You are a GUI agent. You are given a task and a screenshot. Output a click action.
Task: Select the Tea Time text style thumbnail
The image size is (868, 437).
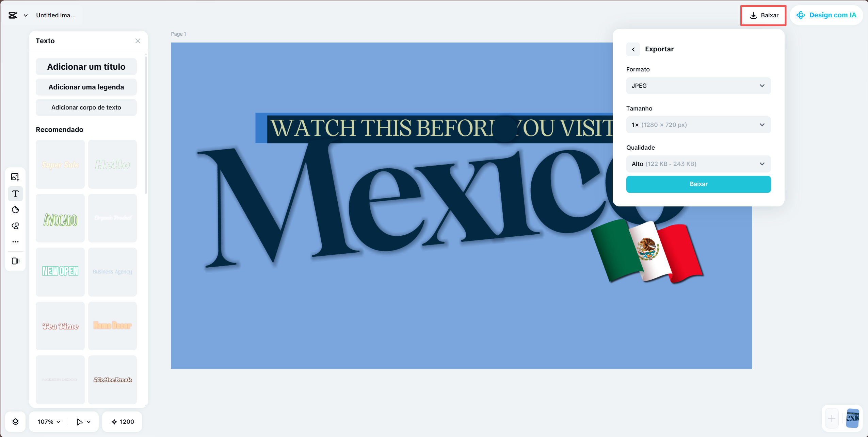tap(60, 325)
